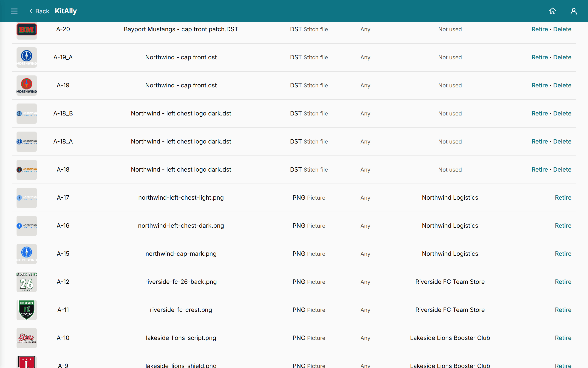Retire northwind-left-chest-light.png
588x368 pixels.
pos(563,198)
